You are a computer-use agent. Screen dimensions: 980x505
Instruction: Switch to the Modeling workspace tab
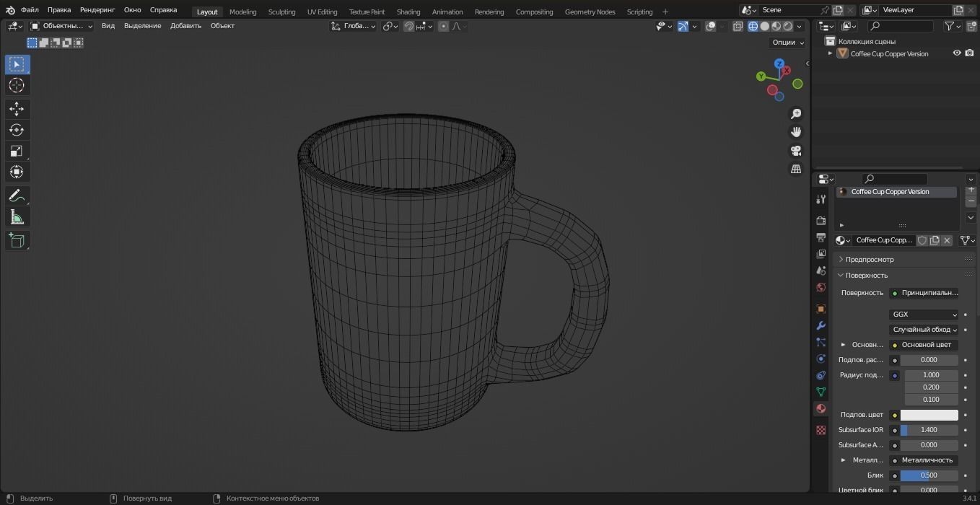coord(242,12)
